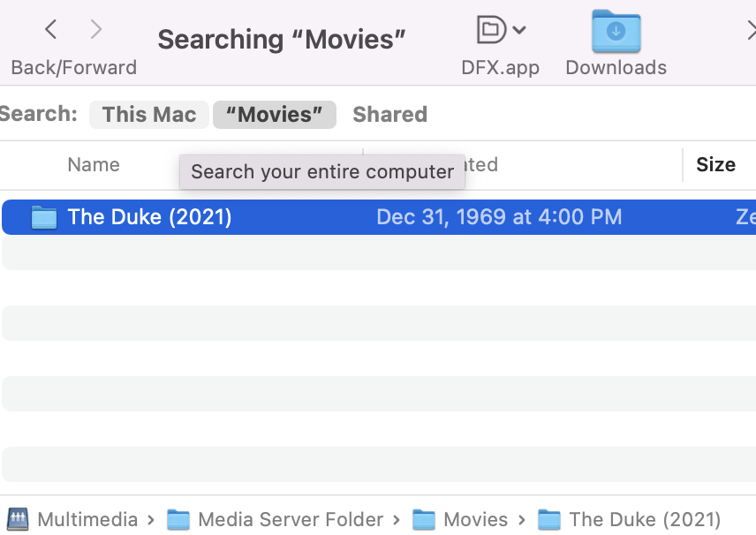
Task: Sort results by the Name column
Action: (94, 164)
